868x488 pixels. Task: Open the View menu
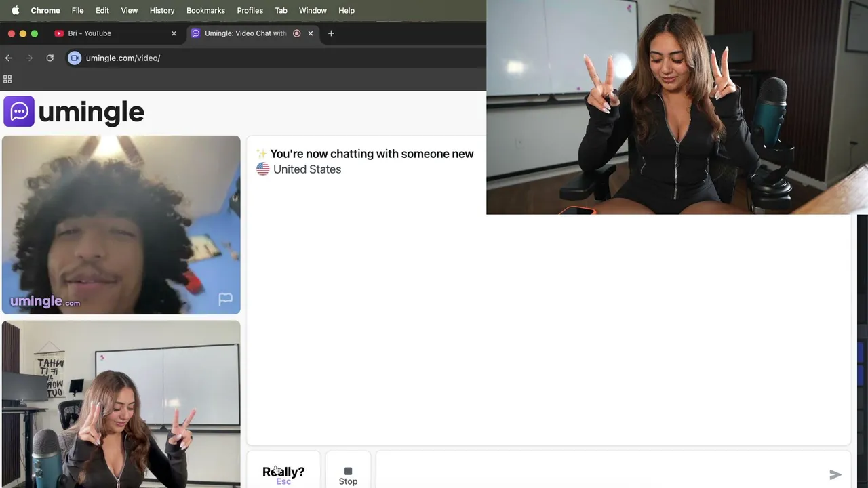[x=129, y=10]
